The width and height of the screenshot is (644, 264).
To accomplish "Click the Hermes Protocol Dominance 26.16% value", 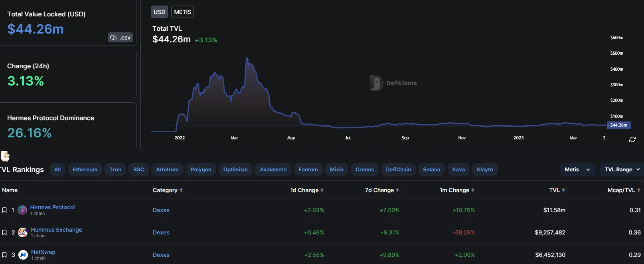I will [30, 133].
